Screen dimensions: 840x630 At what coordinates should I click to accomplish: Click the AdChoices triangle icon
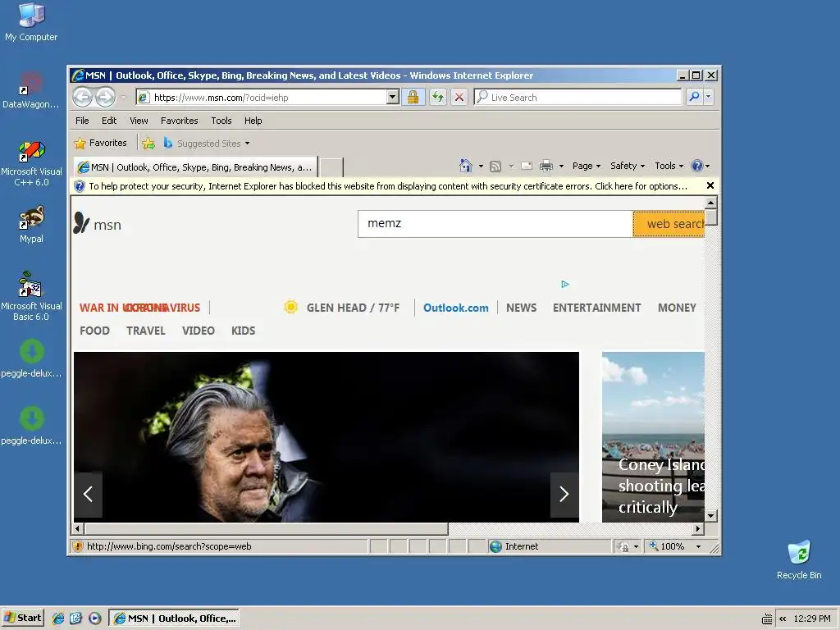coord(565,284)
